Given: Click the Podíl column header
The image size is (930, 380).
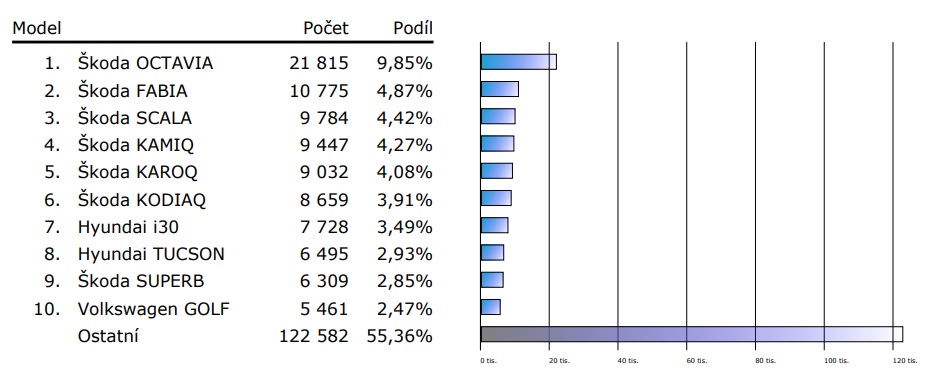Looking at the screenshot, I should 413,28.
